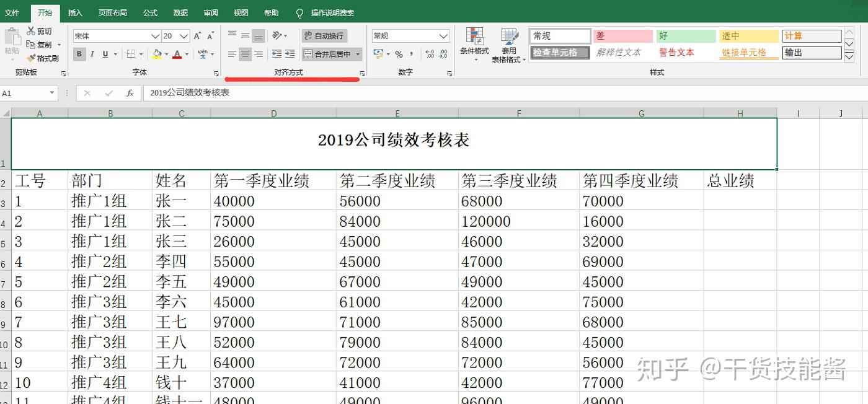Image resolution: width=868 pixels, height=404 pixels.
Task: Apply the Neutral (适中) cell style
Action: (x=749, y=36)
